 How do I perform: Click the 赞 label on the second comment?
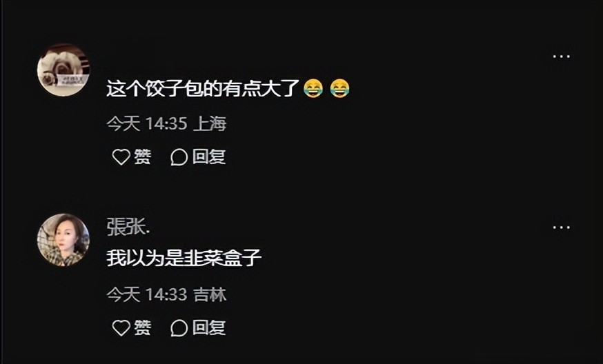[142, 328]
